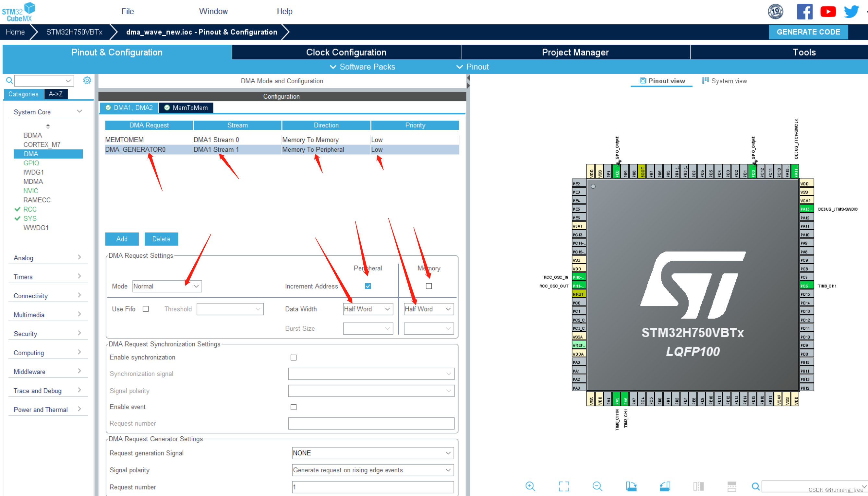Click the Delete DMA request button
Viewport: 868px width, 496px height.
tap(161, 239)
